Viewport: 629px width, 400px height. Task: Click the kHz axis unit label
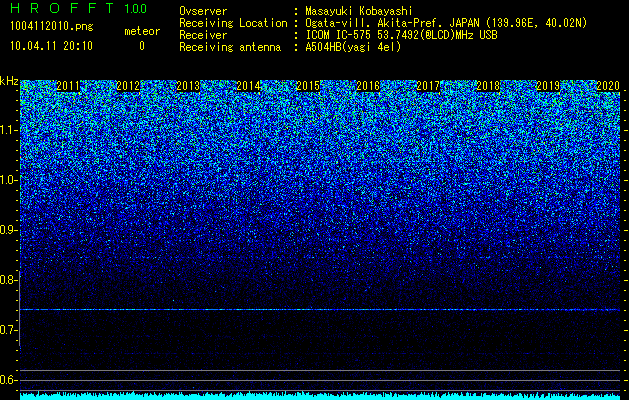point(9,81)
